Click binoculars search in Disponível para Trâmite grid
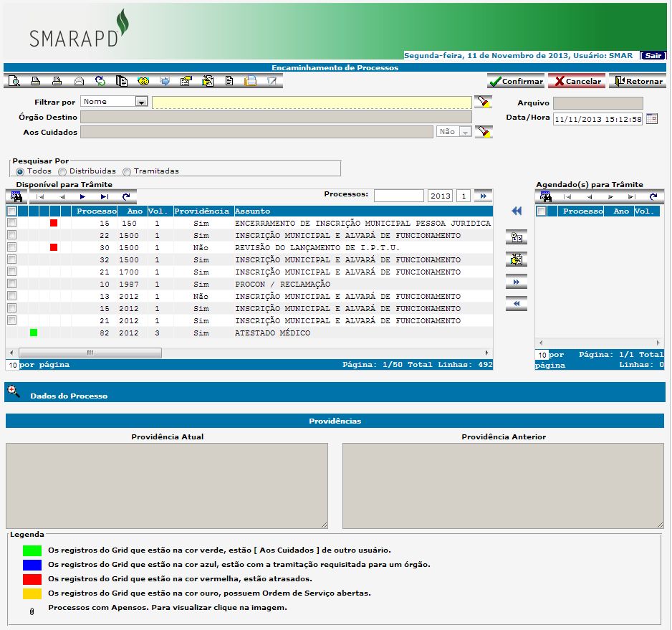Viewport: 672px width, 630px height. [x=16, y=197]
